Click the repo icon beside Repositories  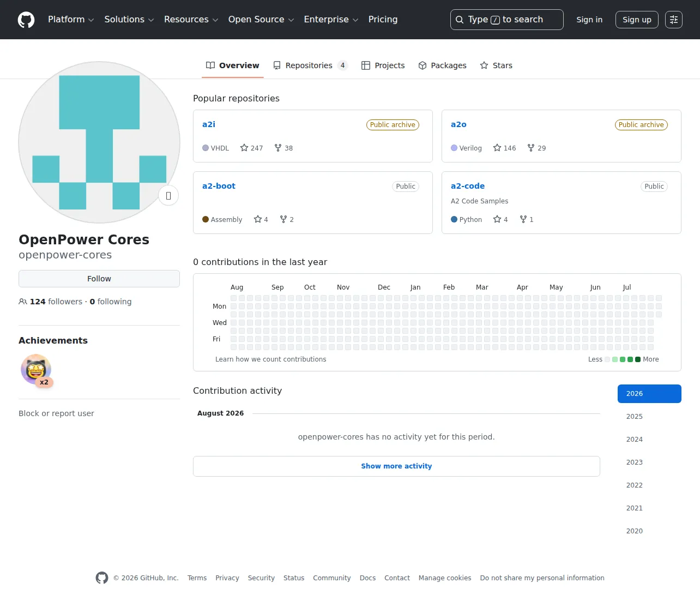277,65
